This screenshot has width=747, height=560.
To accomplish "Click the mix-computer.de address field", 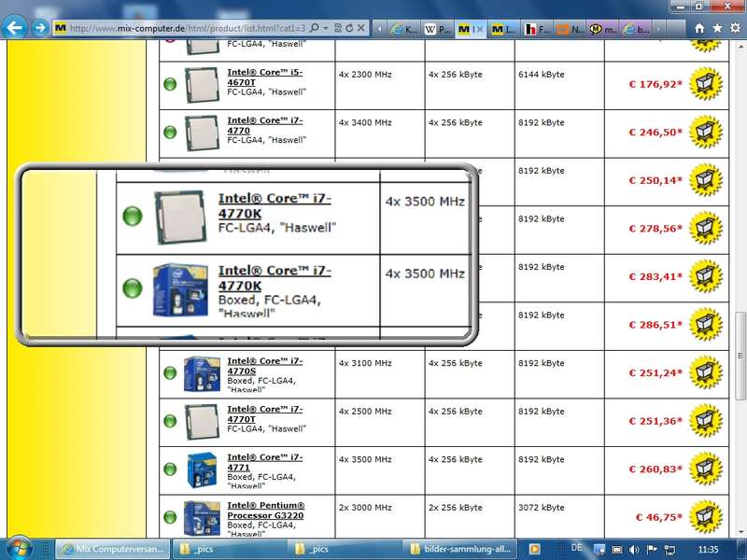I will click(x=187, y=28).
